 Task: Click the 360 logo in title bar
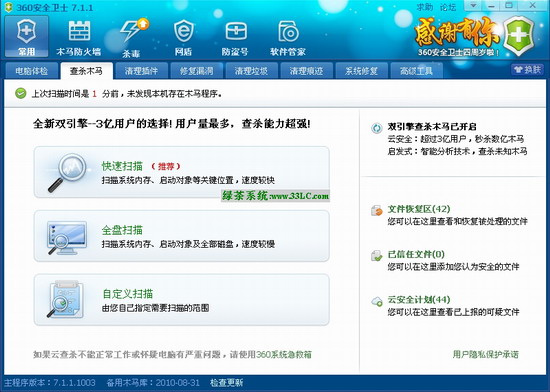[x=8, y=7]
